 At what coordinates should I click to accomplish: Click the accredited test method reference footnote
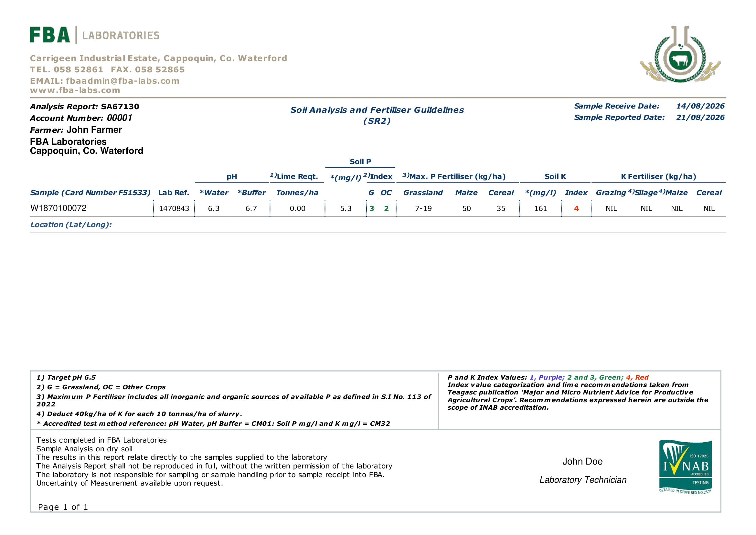tap(214, 424)
